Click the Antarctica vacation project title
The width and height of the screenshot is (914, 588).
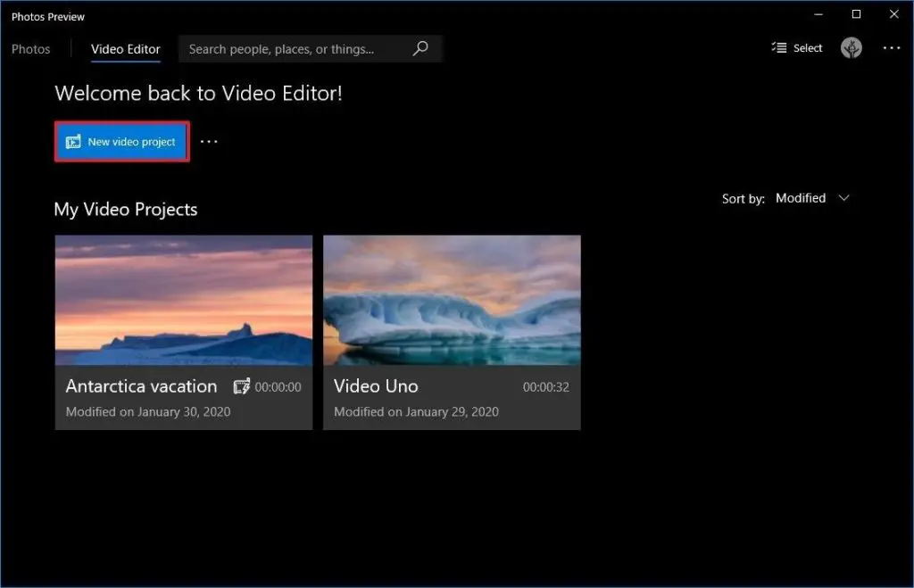coord(141,386)
